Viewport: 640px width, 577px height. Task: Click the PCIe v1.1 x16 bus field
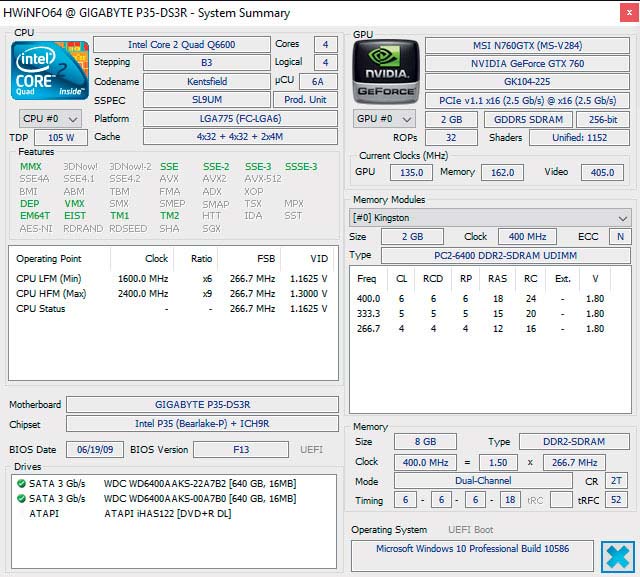[x=527, y=100]
